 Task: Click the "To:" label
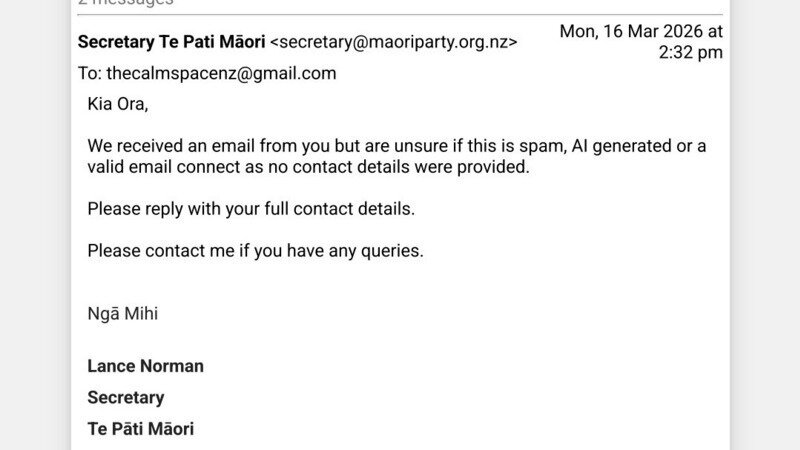90,73
